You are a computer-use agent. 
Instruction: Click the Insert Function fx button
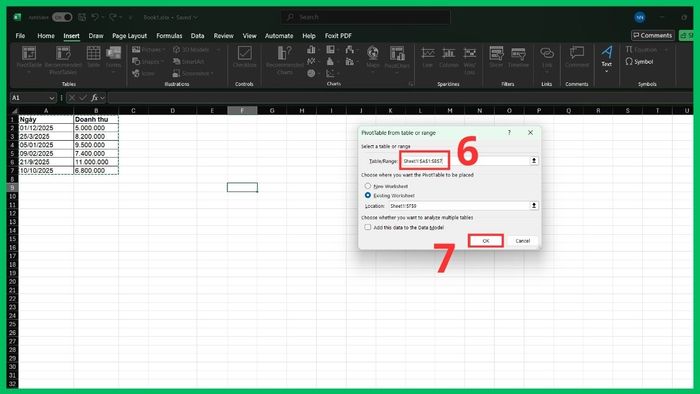[94, 98]
